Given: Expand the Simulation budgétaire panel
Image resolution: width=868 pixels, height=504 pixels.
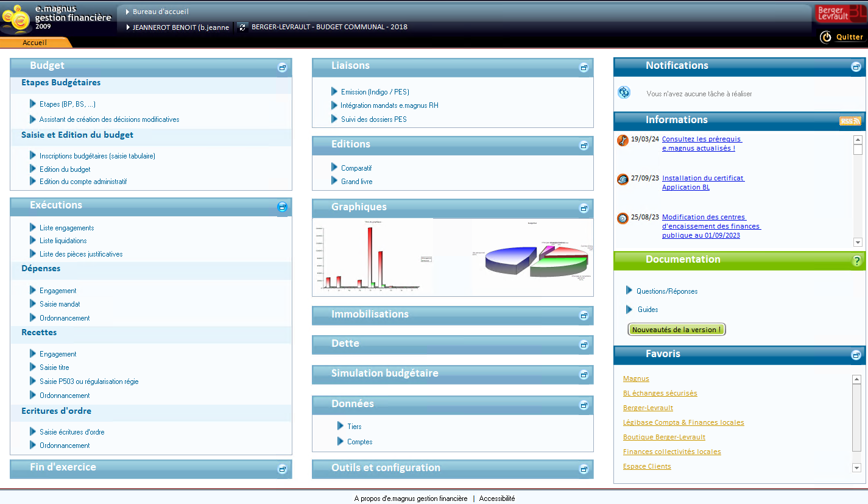Looking at the screenshot, I should pyautogui.click(x=584, y=375).
